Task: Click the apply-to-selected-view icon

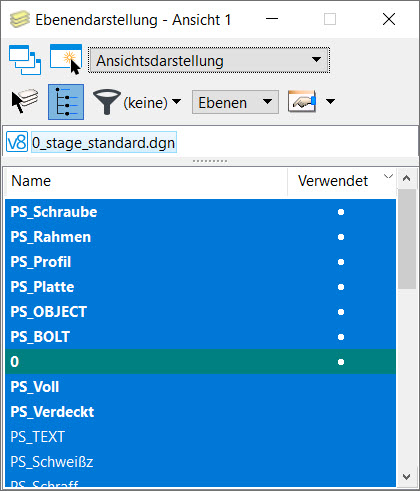Action: pos(66,59)
